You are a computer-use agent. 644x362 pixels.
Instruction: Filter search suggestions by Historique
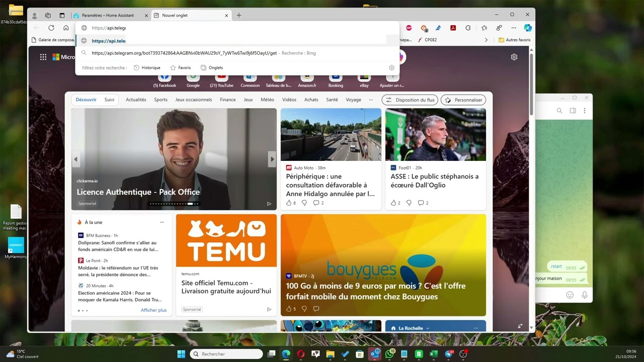tap(147, 68)
